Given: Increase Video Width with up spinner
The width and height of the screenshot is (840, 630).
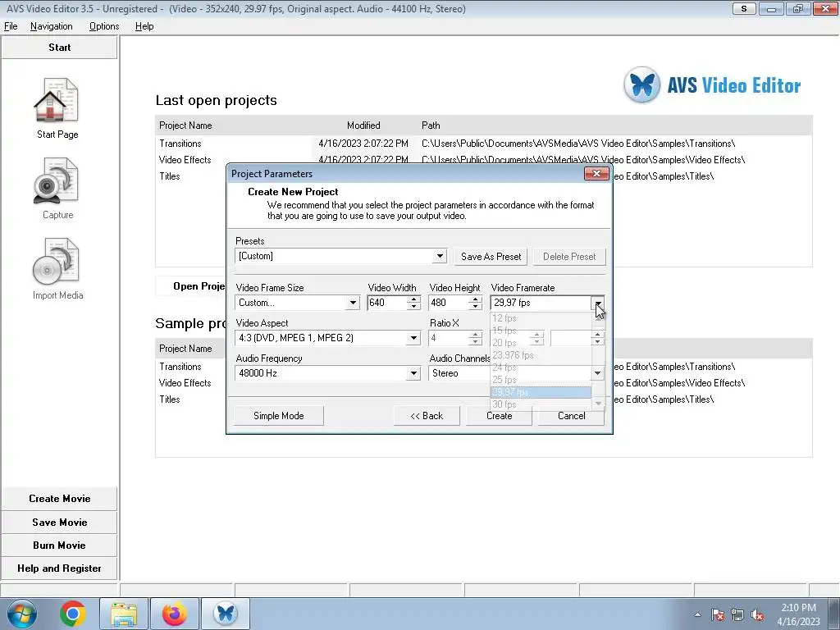Looking at the screenshot, I should [x=413, y=299].
